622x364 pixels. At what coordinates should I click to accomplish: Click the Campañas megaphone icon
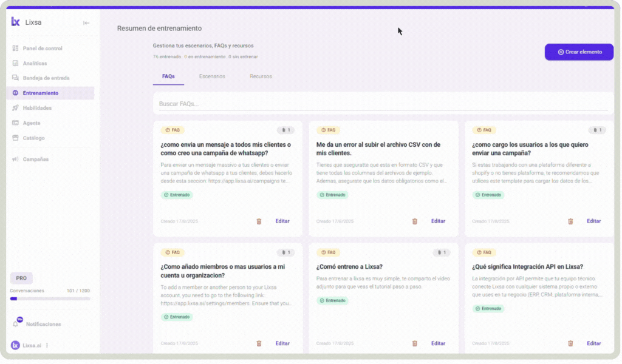pos(16,159)
